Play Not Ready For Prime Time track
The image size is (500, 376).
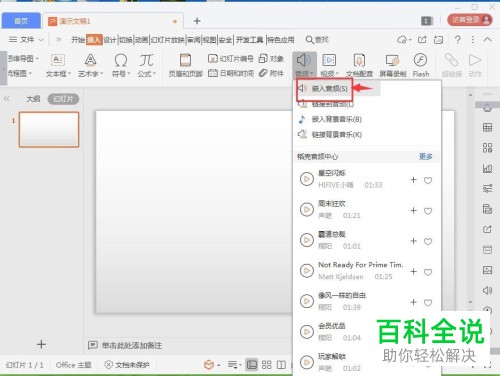coord(306,271)
